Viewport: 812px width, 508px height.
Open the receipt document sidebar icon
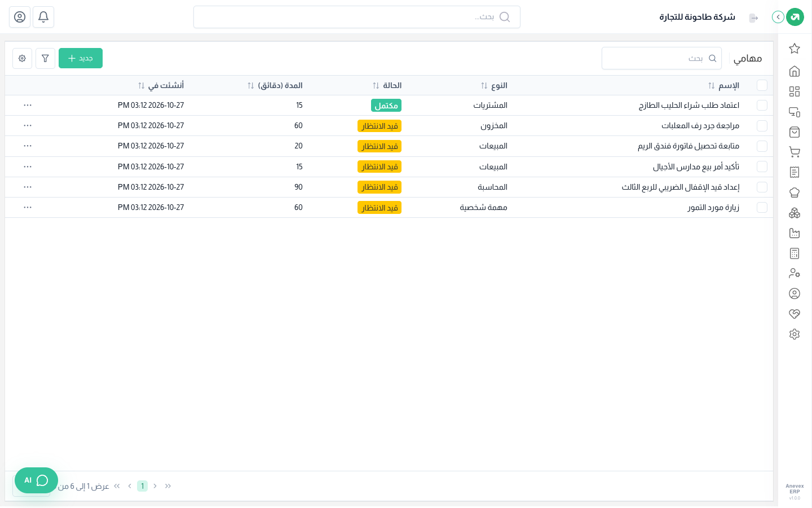[x=795, y=172]
